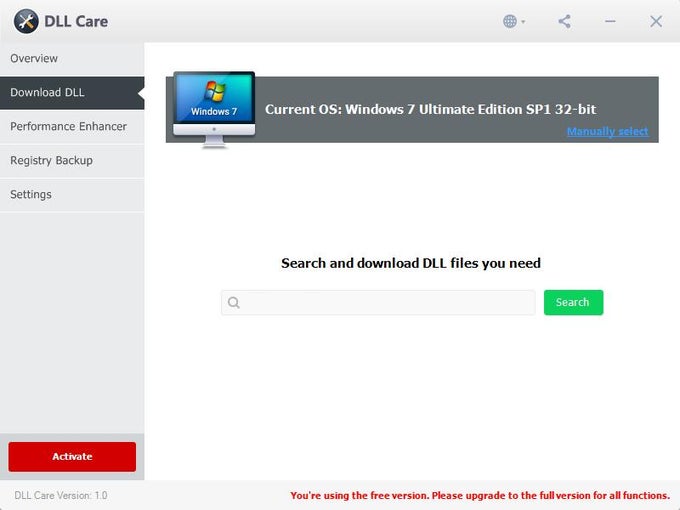Click the Manually select link
Screen dimensions: 680x510
607,132
